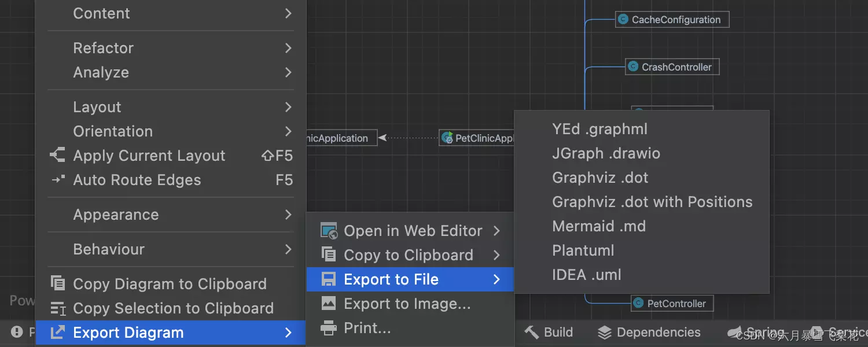Choose Graphviz .dot export format
Viewport: 868px width, 347px height.
[642, 178]
